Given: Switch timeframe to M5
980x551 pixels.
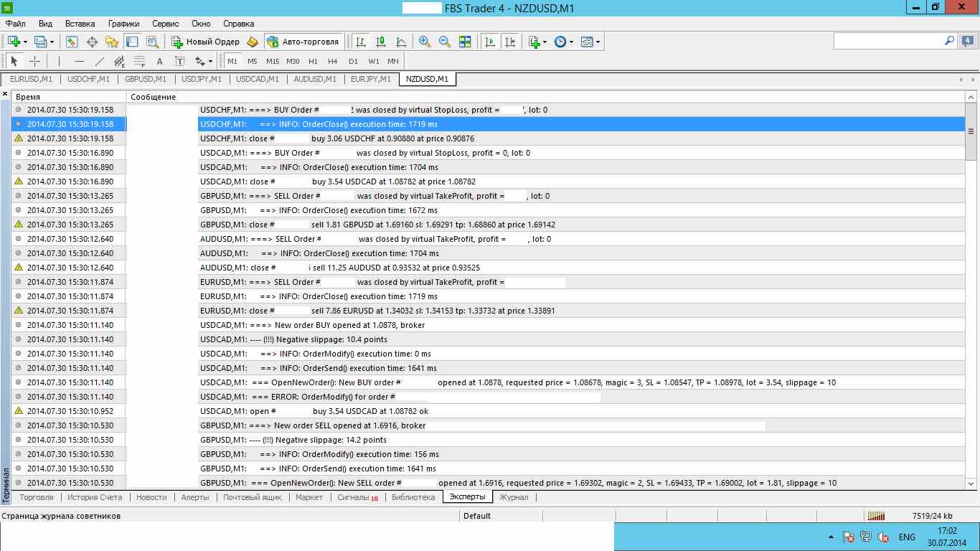Looking at the screenshot, I should pyautogui.click(x=253, y=61).
